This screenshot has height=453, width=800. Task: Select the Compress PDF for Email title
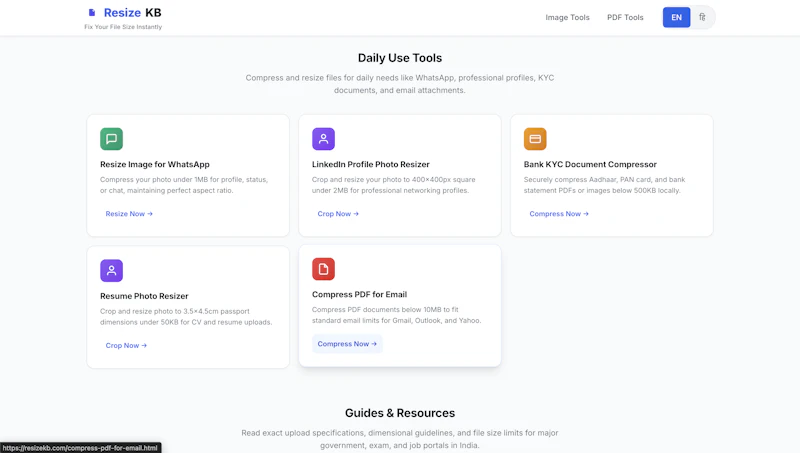click(x=360, y=294)
